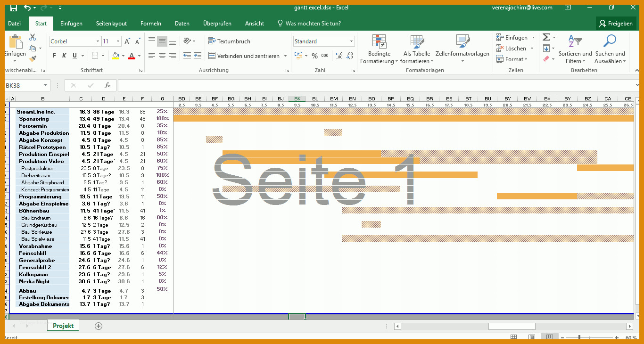Image resolution: width=644 pixels, height=344 pixels.
Task: Switch to the Seitenlayout tab
Action: click(111, 24)
